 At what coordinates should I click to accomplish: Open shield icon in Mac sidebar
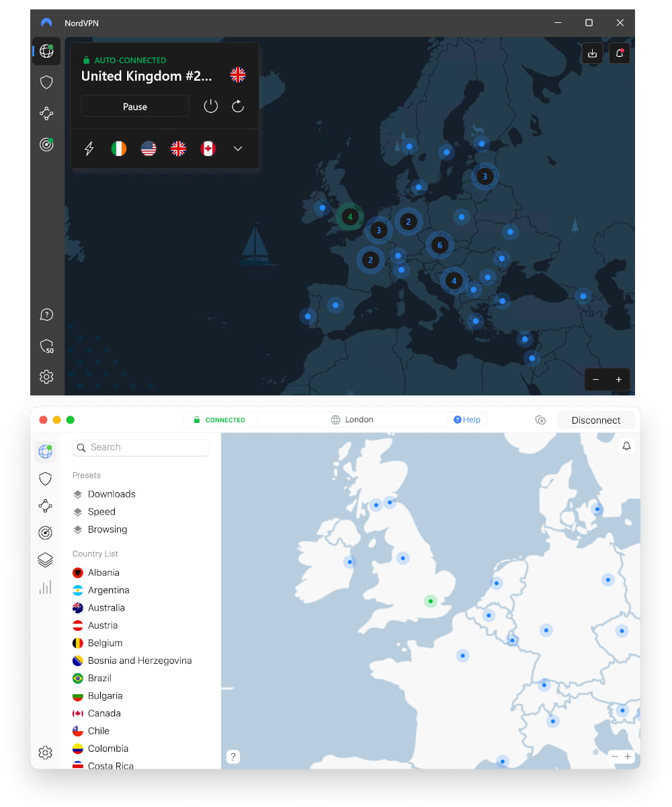click(45, 479)
